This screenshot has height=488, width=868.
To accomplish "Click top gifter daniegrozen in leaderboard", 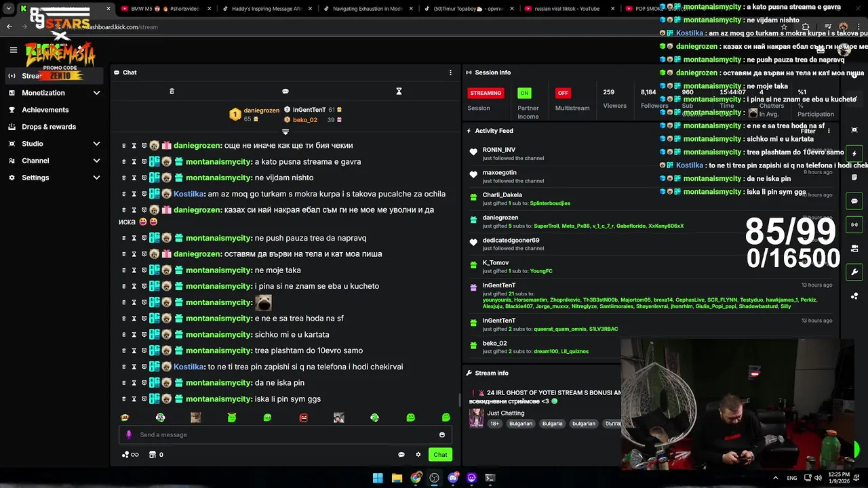I will pyautogui.click(x=261, y=110).
